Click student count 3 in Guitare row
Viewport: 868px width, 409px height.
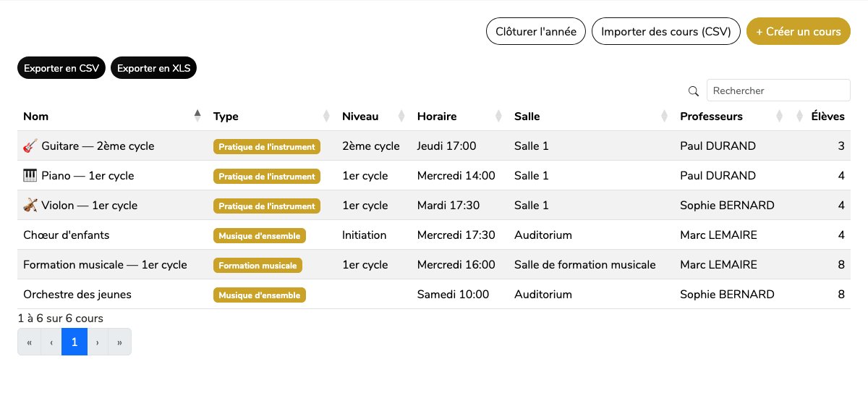coord(841,146)
